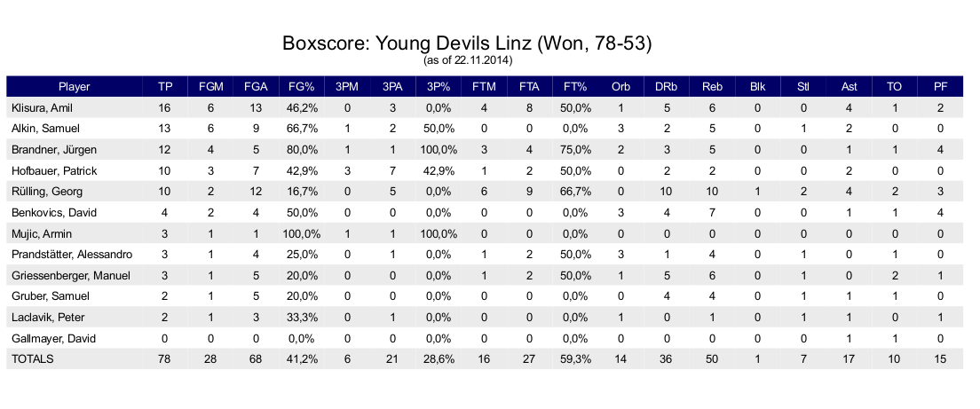Click the Orb column header
Image resolution: width=980 pixels, height=409 pixels.
tap(620, 87)
